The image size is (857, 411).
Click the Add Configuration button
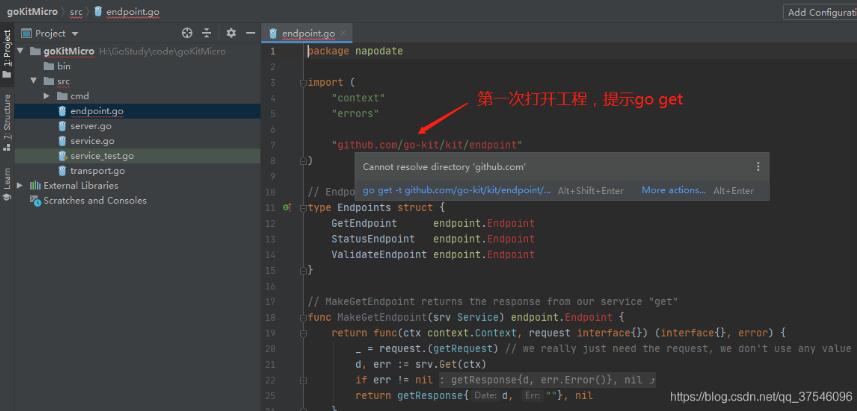(x=820, y=12)
